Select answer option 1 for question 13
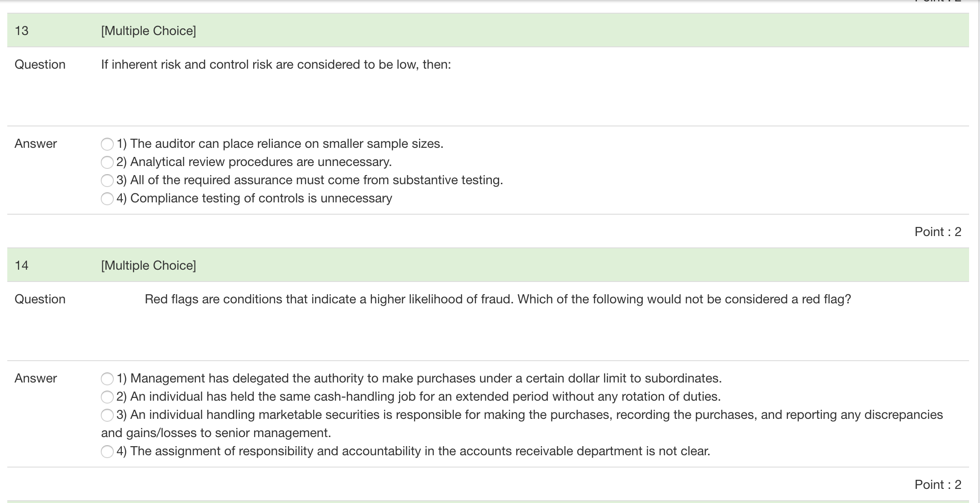Image resolution: width=980 pixels, height=503 pixels. 107,144
